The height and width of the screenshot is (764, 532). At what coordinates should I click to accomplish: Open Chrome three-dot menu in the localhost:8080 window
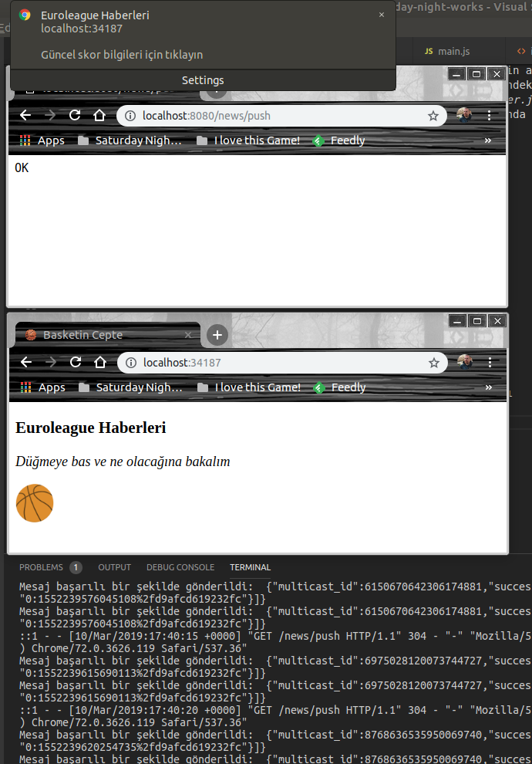pyautogui.click(x=490, y=116)
